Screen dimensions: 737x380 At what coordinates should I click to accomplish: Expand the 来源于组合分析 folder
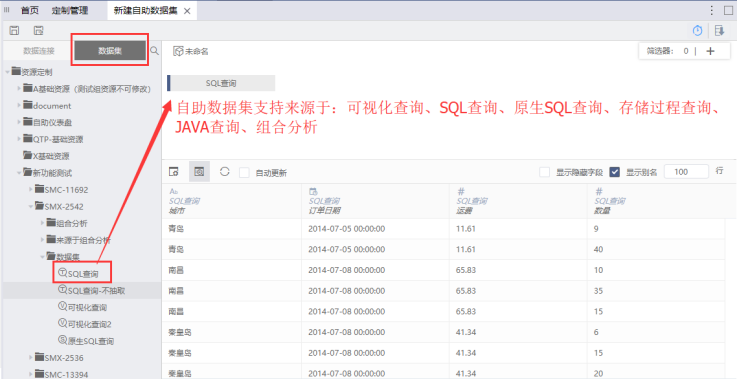pos(42,239)
